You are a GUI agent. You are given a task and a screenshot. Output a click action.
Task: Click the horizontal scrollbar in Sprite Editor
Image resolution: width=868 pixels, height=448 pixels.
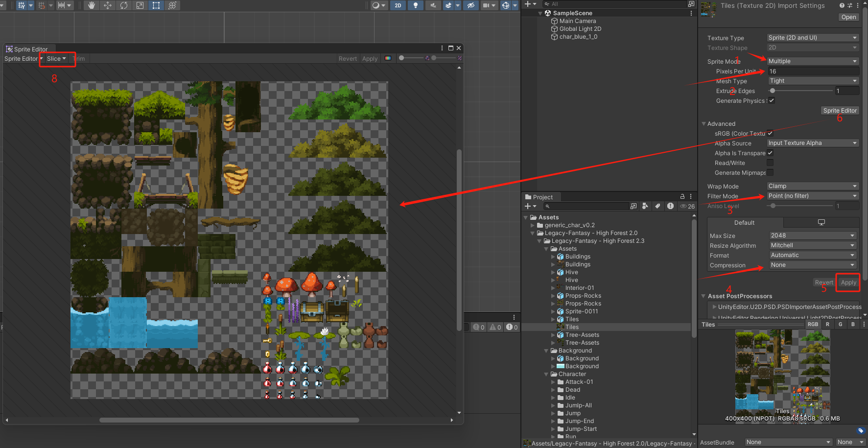pos(229,420)
